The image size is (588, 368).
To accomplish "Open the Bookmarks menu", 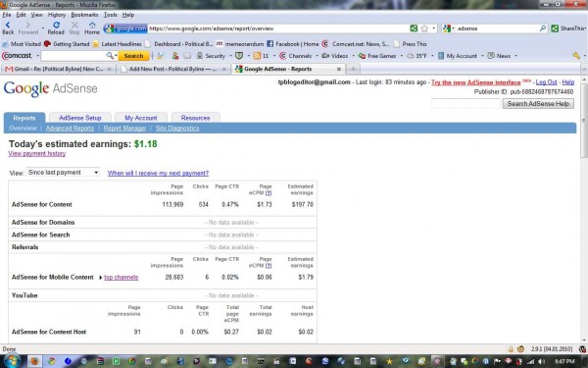I will (x=84, y=15).
